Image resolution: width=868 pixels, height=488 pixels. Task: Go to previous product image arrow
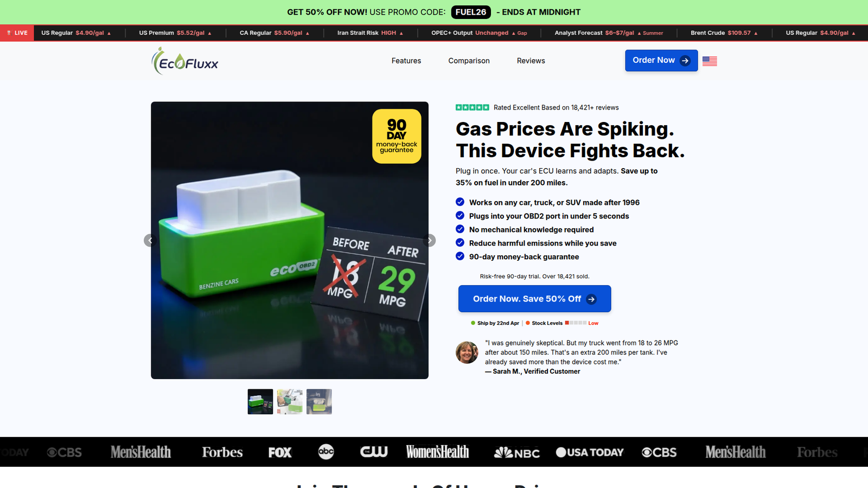(x=150, y=240)
